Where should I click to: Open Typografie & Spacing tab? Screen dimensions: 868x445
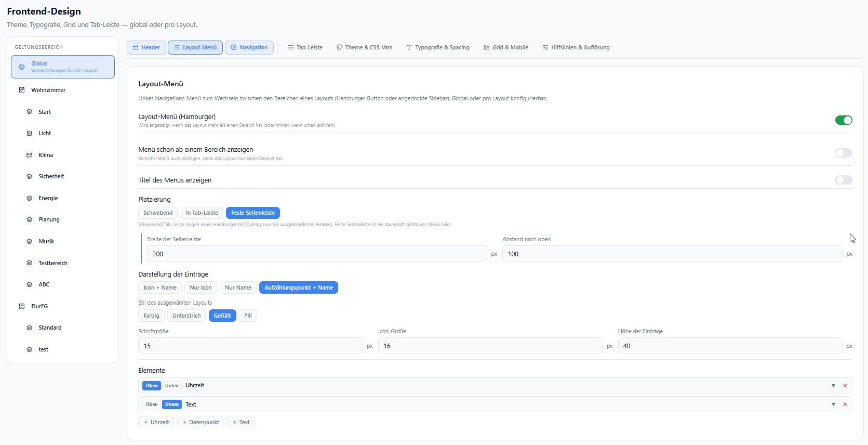tap(438, 47)
